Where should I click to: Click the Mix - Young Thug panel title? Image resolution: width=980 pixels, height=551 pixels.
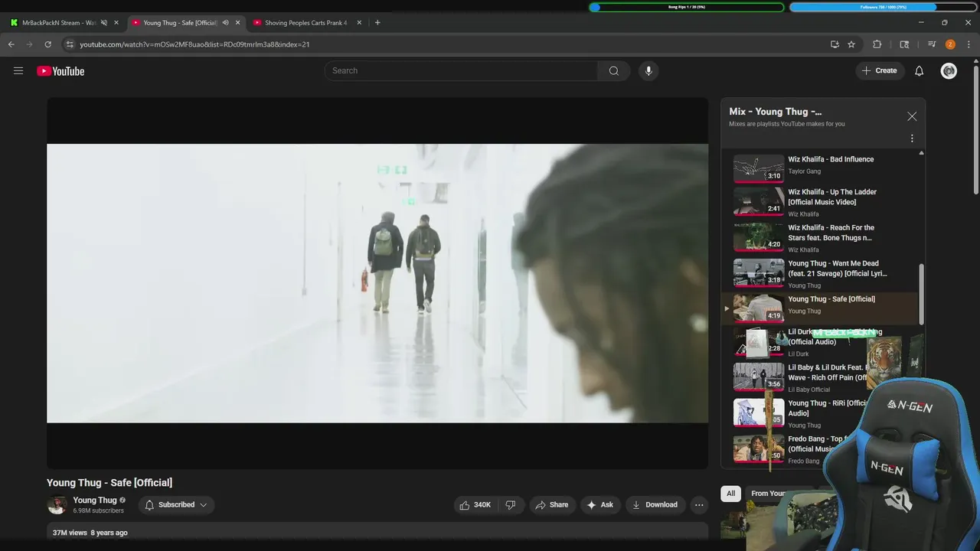click(x=775, y=112)
